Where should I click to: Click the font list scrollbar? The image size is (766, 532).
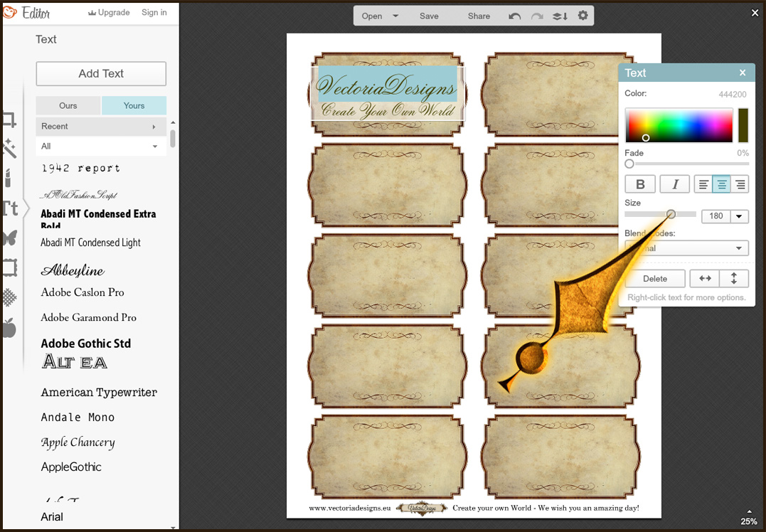coord(172,138)
